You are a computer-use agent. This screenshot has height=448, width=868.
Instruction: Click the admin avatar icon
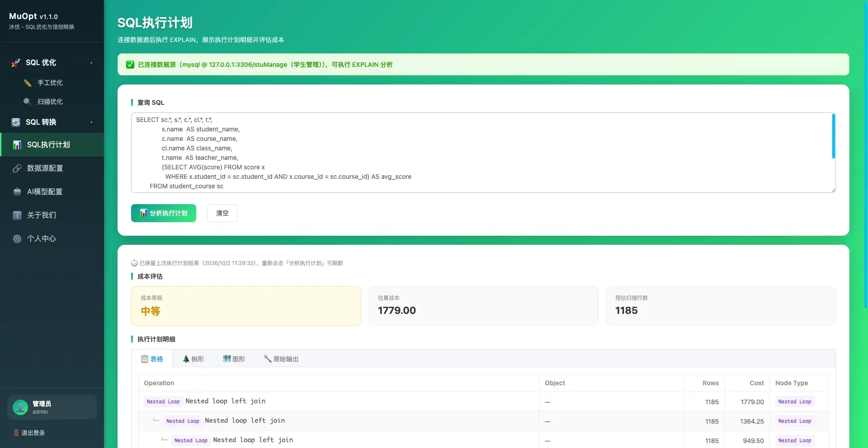click(x=20, y=407)
